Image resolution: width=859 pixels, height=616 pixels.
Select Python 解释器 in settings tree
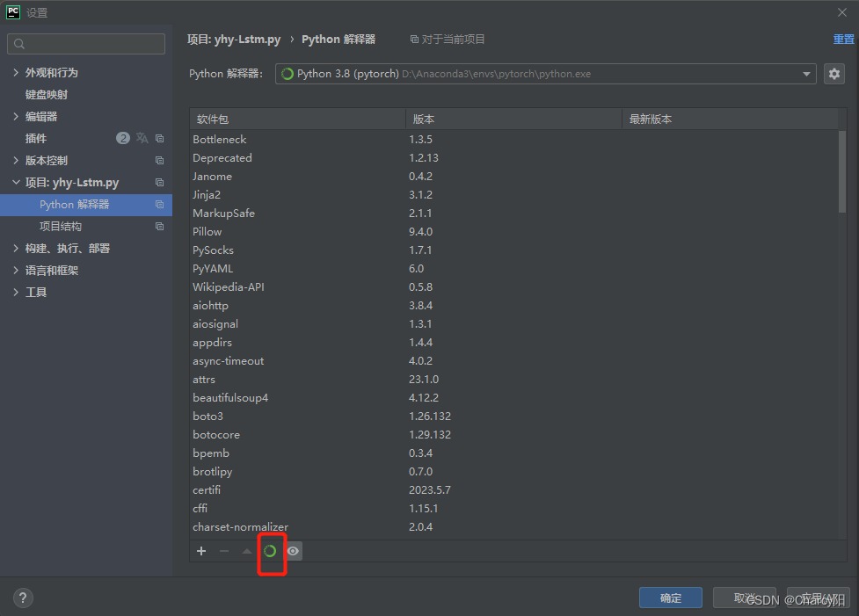click(x=86, y=205)
